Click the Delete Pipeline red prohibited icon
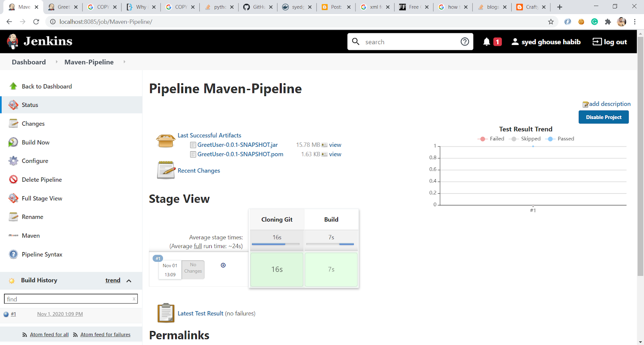 click(x=13, y=179)
